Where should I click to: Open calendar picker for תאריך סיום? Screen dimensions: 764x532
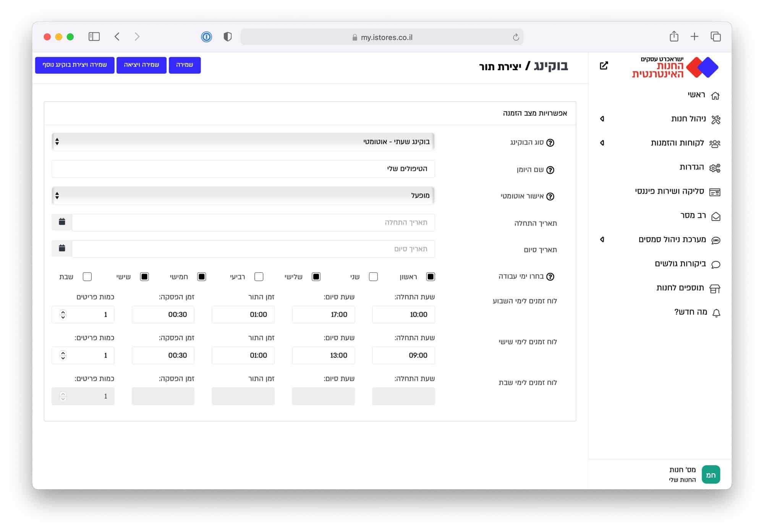click(x=62, y=249)
